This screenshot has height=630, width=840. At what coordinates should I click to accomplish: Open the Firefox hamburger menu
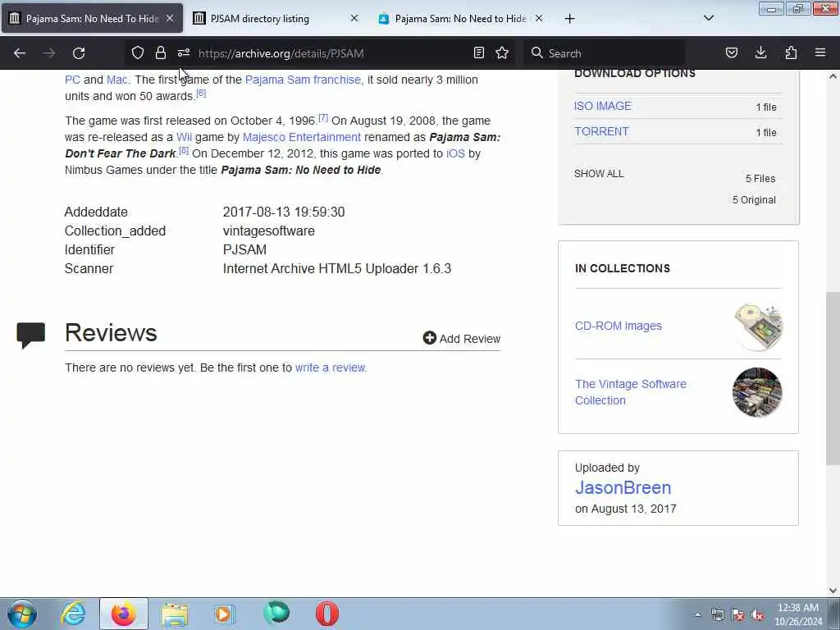[x=820, y=52]
